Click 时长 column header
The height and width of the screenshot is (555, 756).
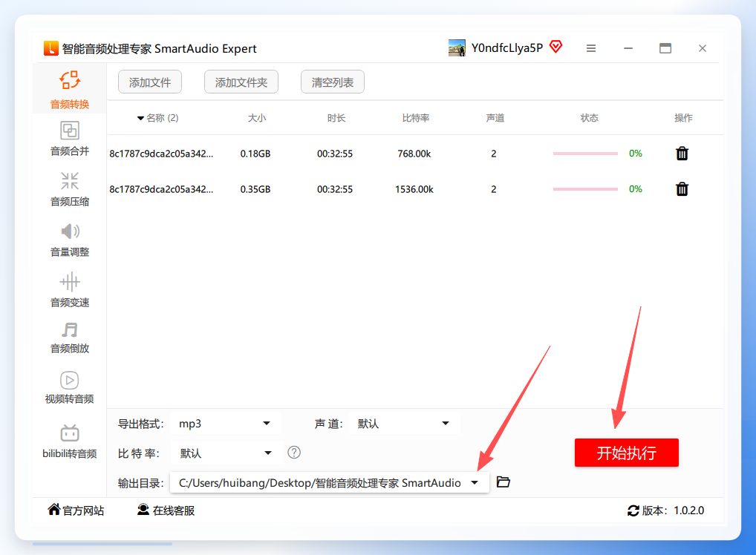[x=336, y=118]
